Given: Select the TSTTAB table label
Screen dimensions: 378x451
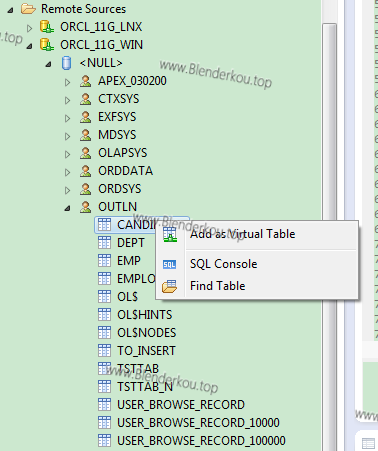Looking at the screenshot, I should (x=138, y=369).
